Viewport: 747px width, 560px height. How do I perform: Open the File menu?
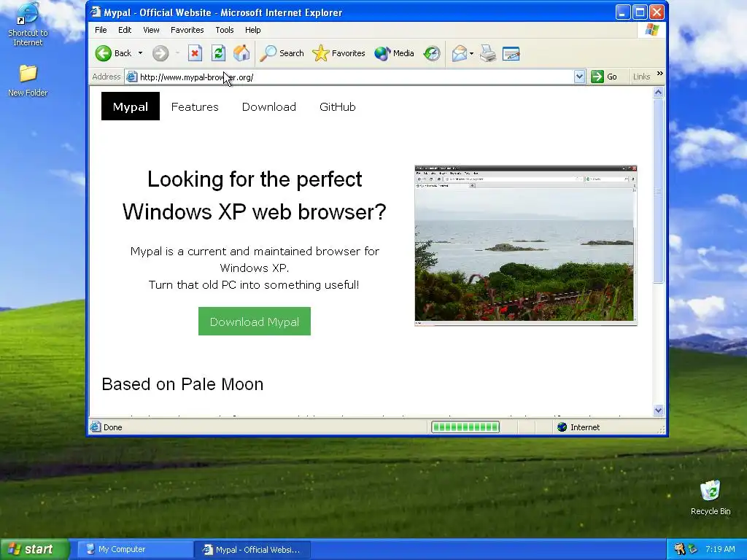pos(101,30)
